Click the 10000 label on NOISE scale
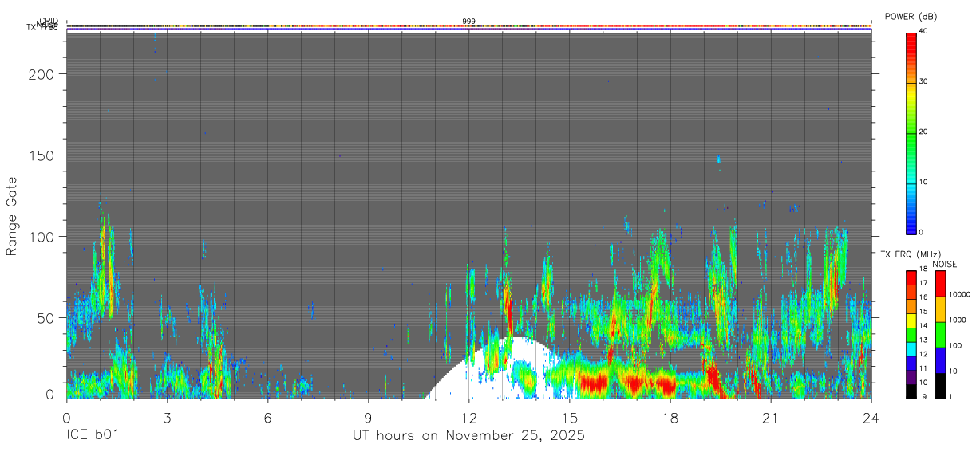 coord(958,294)
